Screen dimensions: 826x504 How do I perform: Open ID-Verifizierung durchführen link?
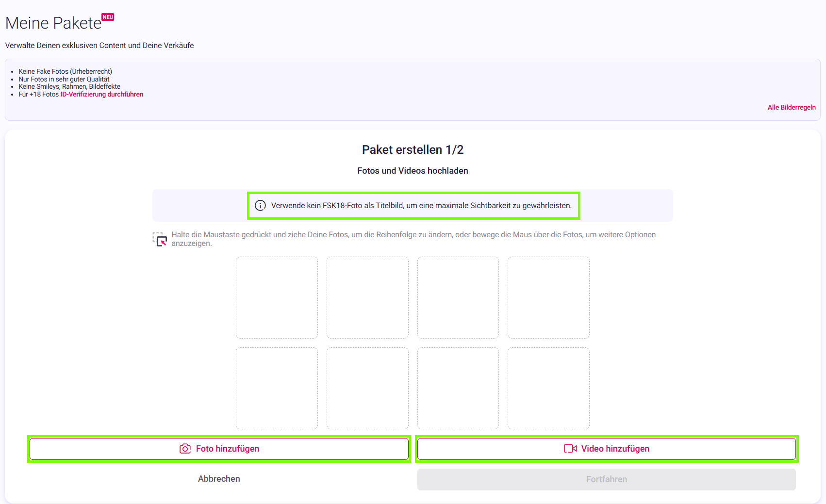coord(102,95)
